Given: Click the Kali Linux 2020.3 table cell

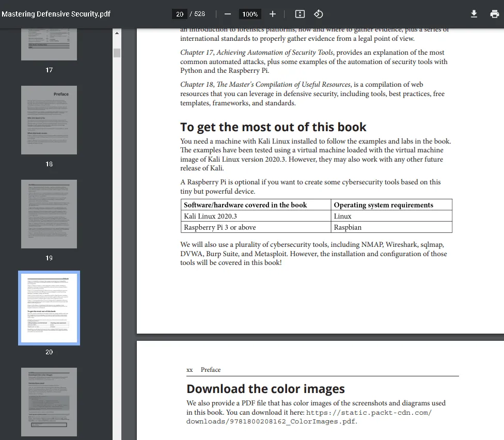Looking at the screenshot, I should point(211,216).
